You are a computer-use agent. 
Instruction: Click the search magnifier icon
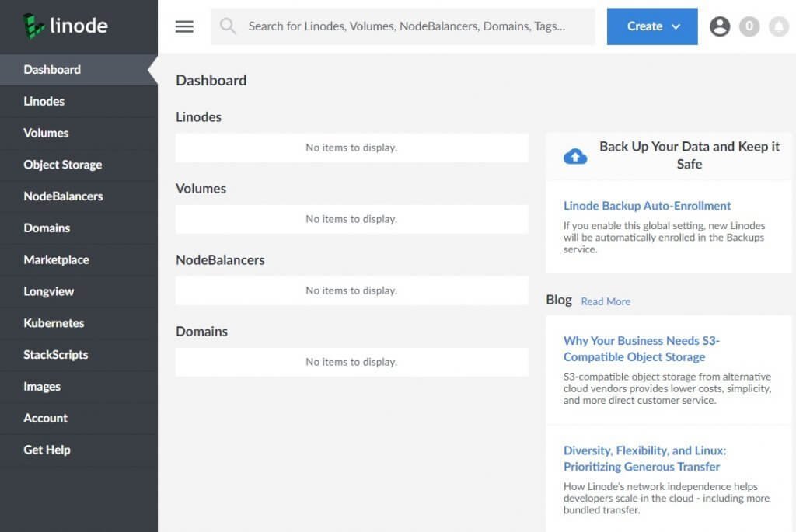[x=227, y=26]
